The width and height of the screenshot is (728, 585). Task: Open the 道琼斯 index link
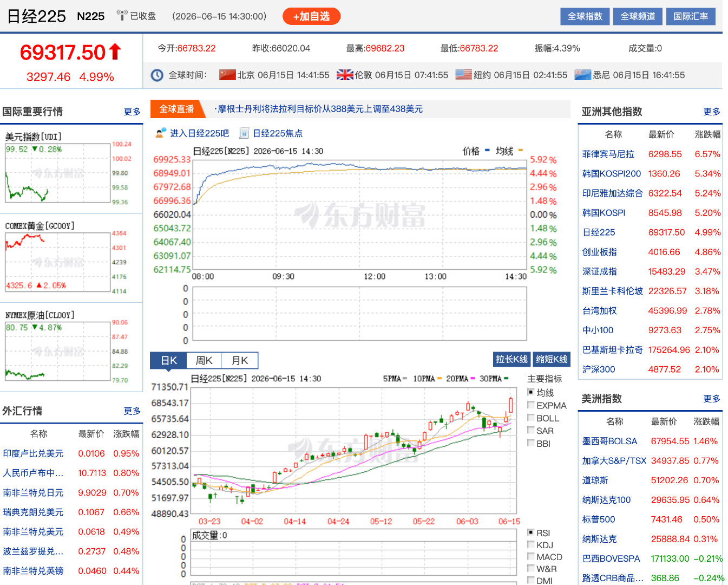point(595,480)
